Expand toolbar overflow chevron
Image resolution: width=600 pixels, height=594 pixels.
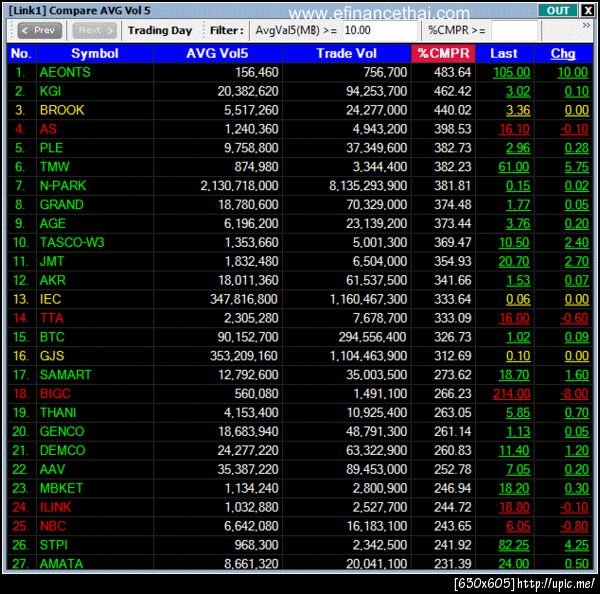(x=586, y=25)
